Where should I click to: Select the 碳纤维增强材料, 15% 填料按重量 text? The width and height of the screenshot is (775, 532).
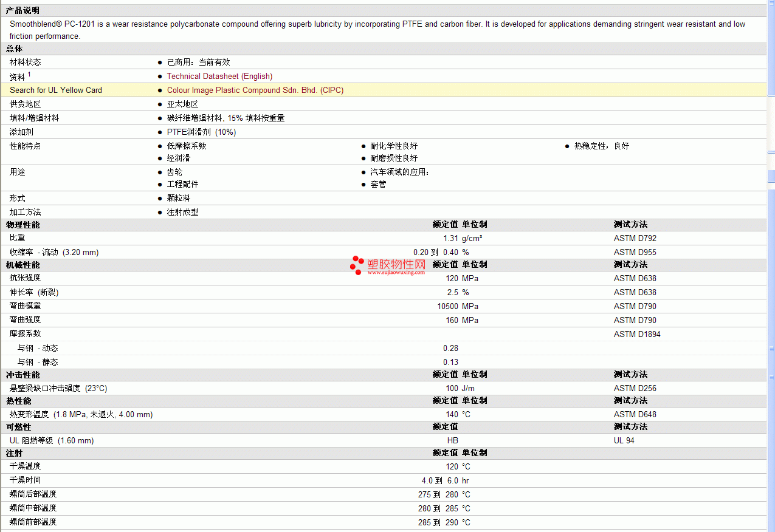coord(226,118)
